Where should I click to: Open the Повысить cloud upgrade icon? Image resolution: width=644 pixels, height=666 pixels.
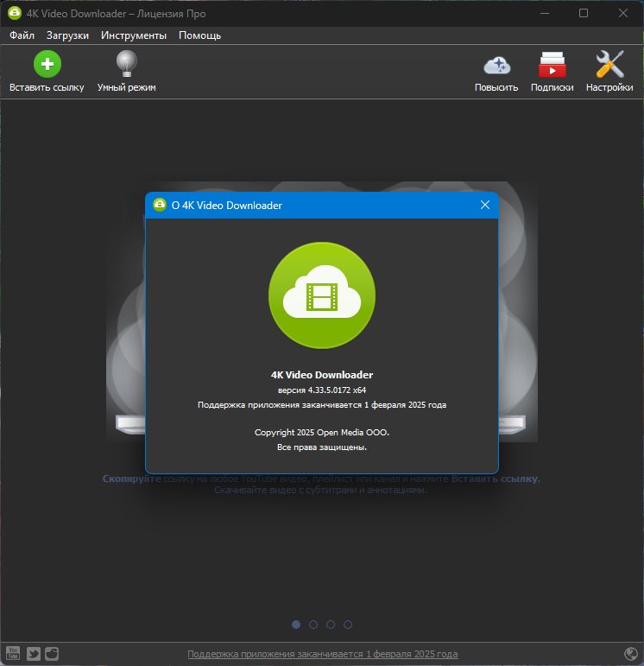(x=496, y=66)
